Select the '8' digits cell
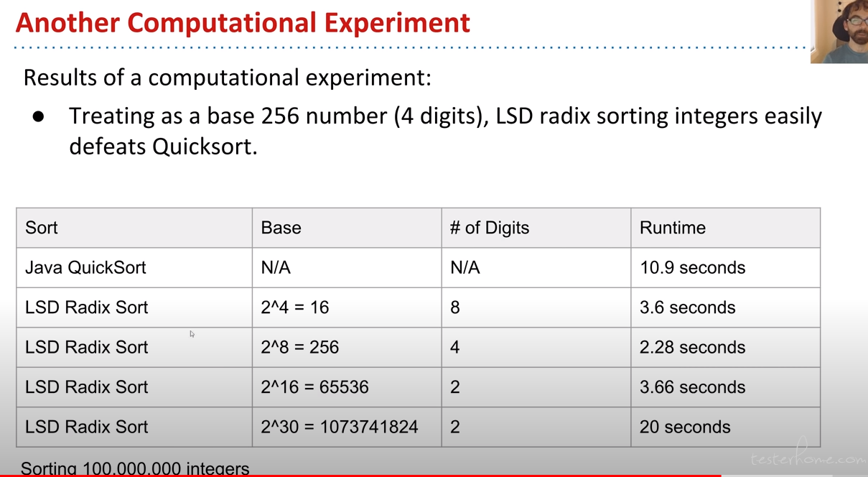This screenshot has width=868, height=477. (x=536, y=307)
